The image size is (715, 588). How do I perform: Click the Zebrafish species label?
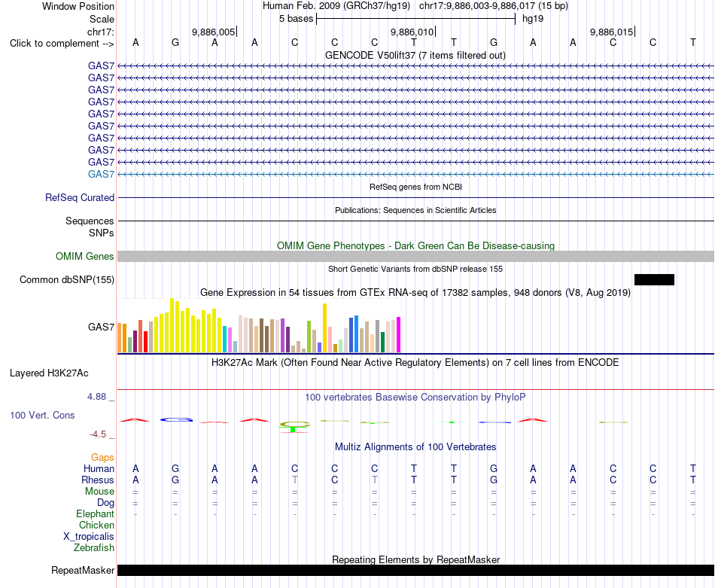point(94,547)
